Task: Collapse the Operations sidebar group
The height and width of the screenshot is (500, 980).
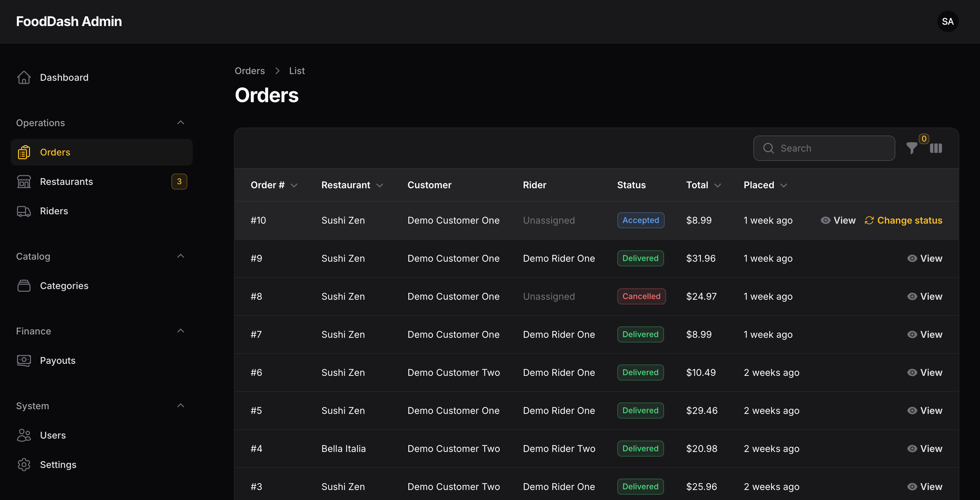Action: point(181,122)
